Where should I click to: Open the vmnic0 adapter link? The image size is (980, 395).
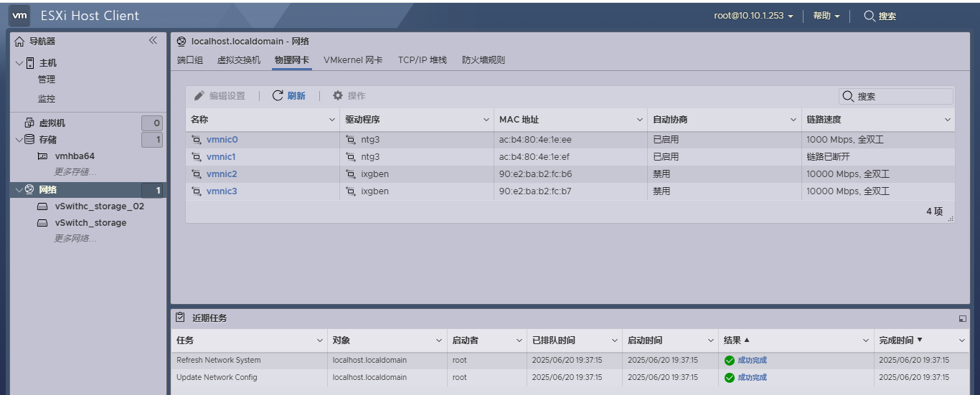pos(222,140)
